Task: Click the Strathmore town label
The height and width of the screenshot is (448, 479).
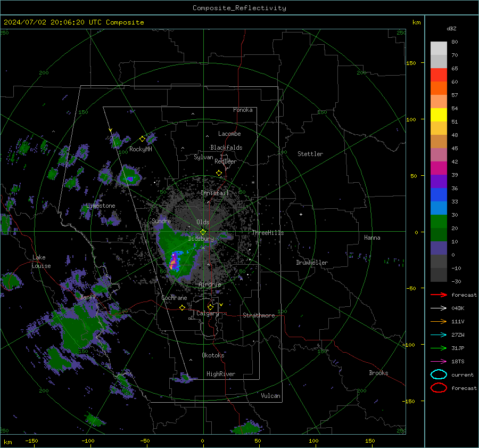Action: pos(259,315)
